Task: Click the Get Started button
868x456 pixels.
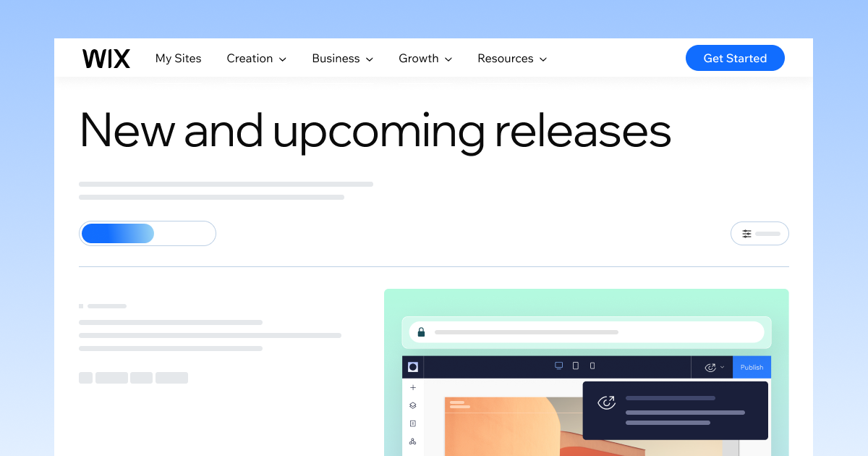Action: pos(735,58)
